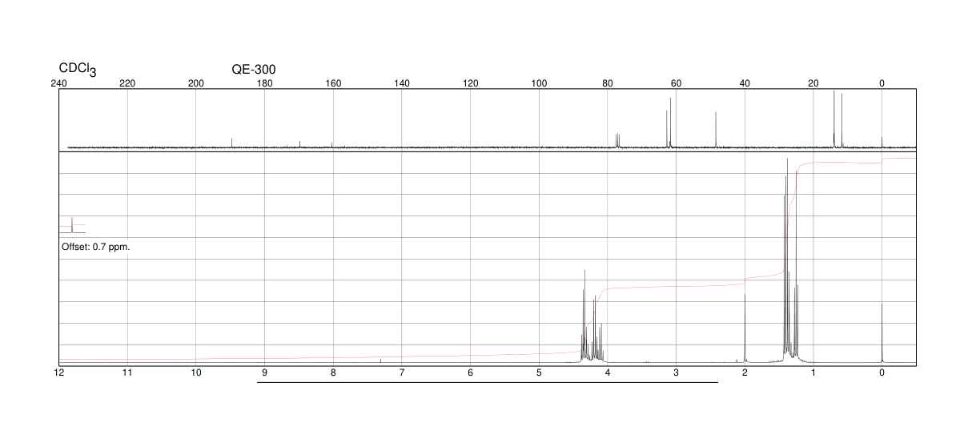Click the 9 ppm proton axis label
The image size is (980, 423).
click(x=264, y=373)
